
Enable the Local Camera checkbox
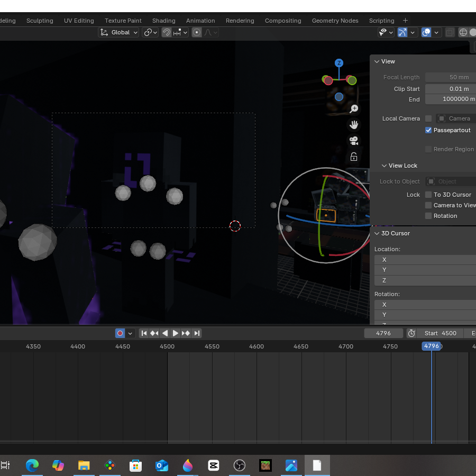point(428,118)
